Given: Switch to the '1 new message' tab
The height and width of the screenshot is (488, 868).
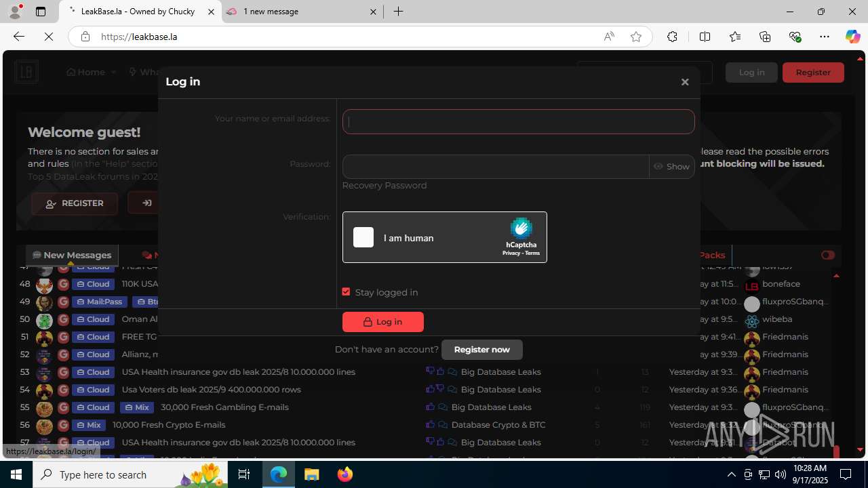Looking at the screenshot, I should 302,12.
